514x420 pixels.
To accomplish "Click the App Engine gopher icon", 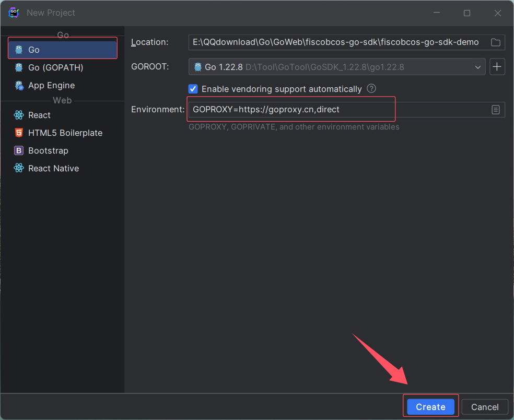I will 19,86.
